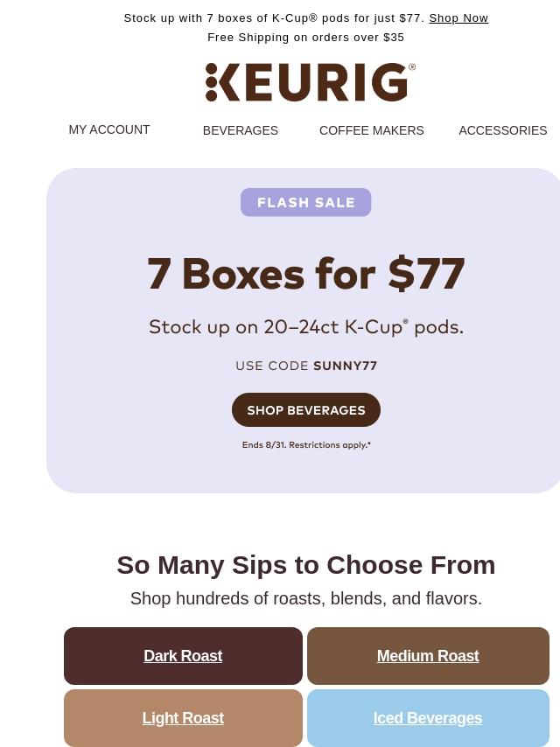This screenshot has height=747, width=560.
Task: Choose the Light Roast category
Action: (183, 717)
